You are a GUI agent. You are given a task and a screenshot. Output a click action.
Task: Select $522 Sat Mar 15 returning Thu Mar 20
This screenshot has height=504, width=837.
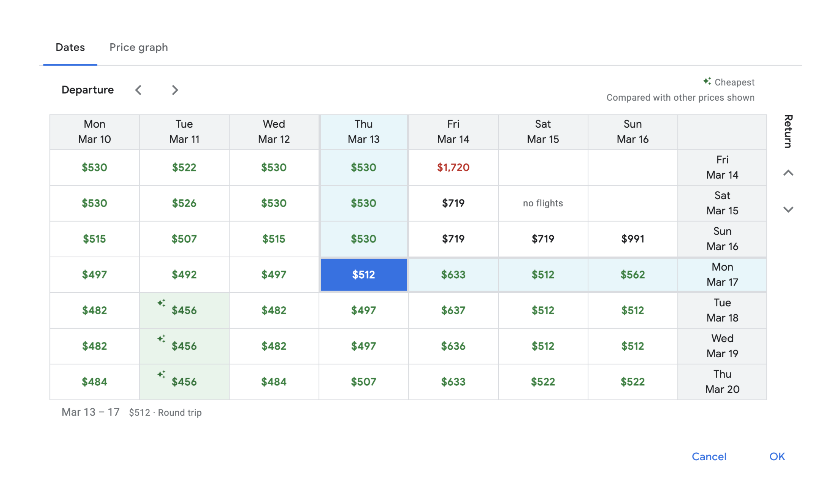[543, 382]
